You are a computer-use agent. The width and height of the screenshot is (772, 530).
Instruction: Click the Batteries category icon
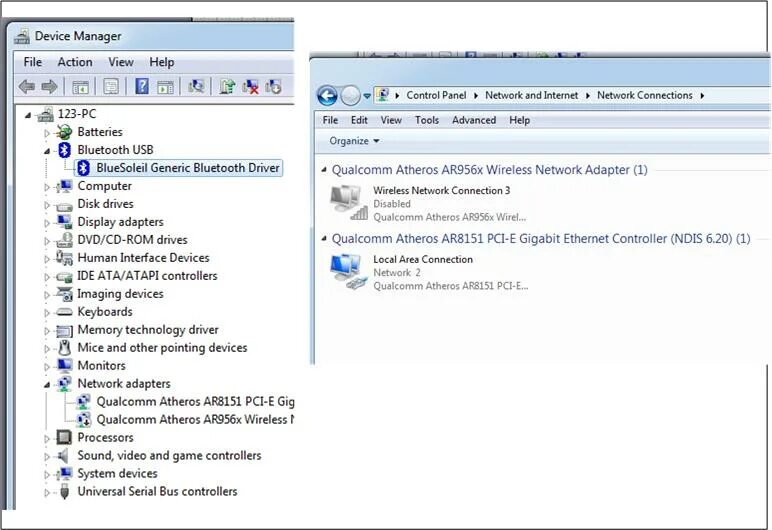64,132
